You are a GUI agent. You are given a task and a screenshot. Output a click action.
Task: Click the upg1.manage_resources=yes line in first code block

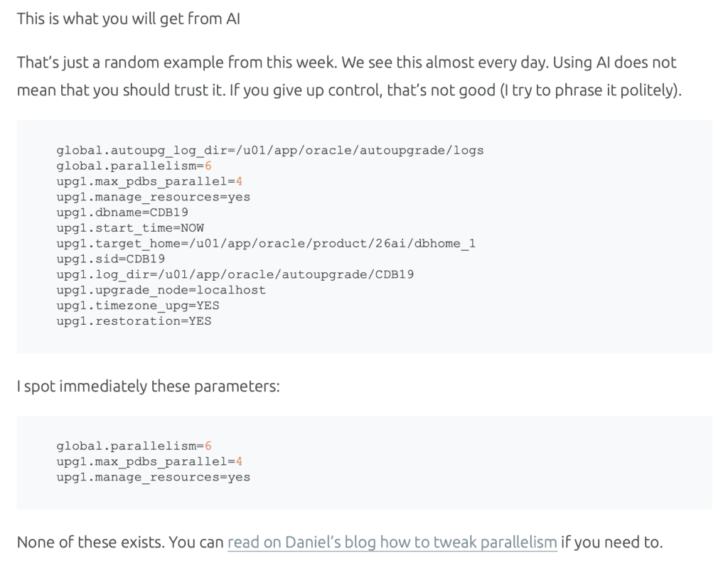(153, 197)
